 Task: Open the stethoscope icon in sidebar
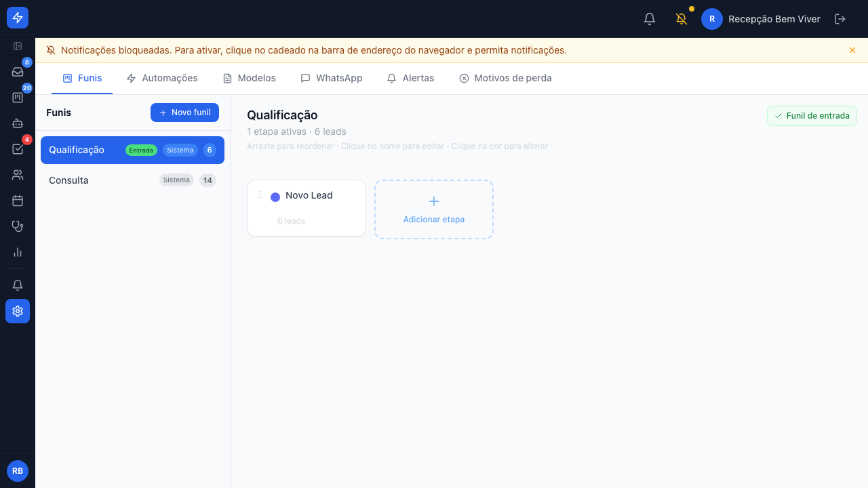(x=18, y=226)
